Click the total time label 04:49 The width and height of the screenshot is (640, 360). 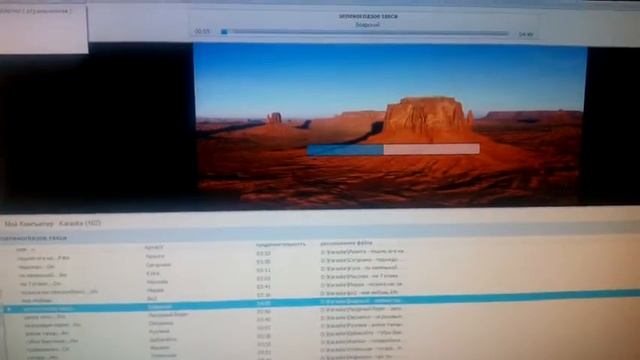[x=526, y=35]
